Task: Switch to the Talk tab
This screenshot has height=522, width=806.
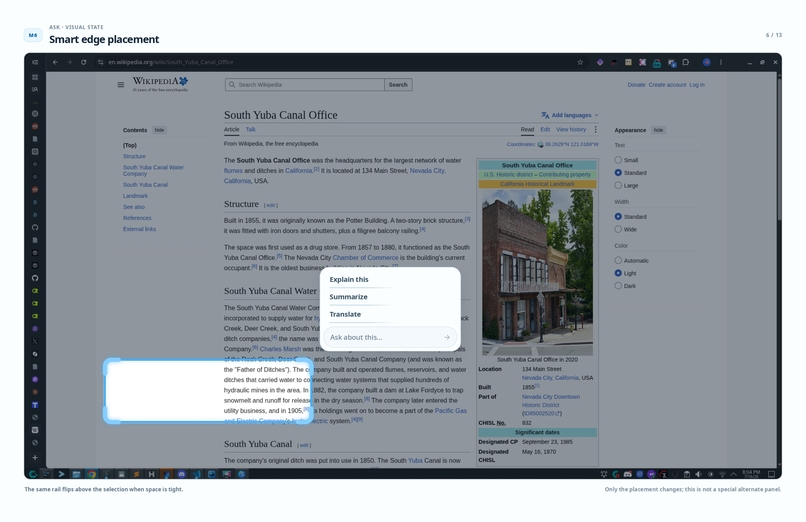Action: click(x=251, y=129)
